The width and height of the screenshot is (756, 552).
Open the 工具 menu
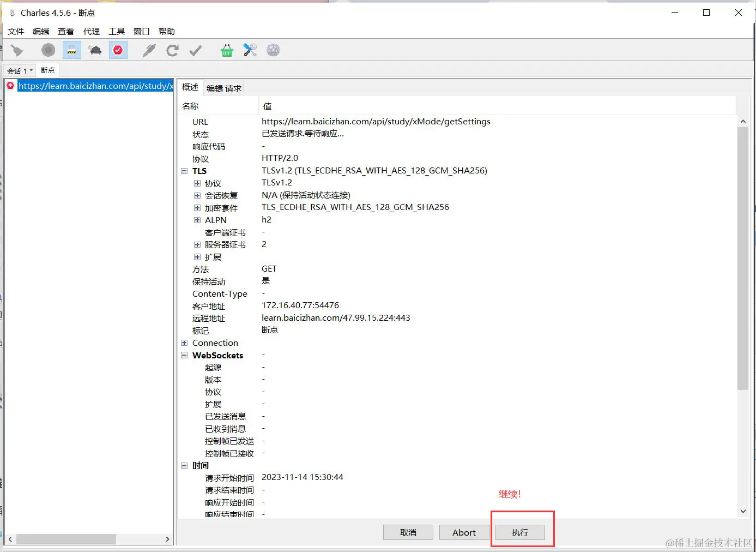click(117, 31)
